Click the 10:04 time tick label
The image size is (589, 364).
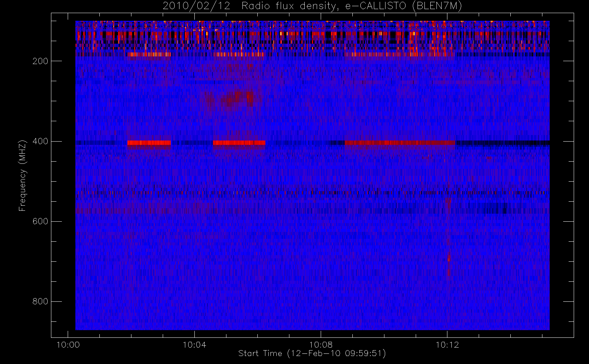[194, 345]
